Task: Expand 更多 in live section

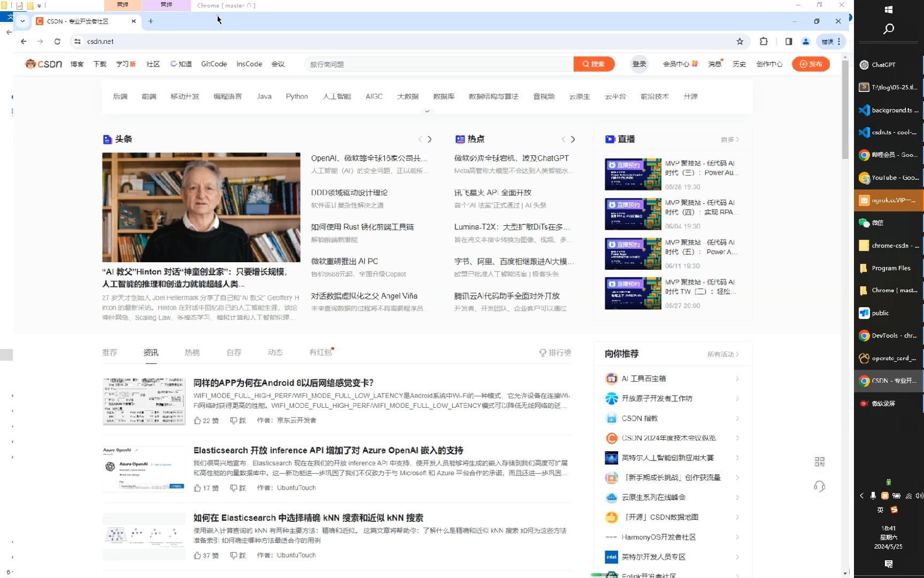Action: (730, 140)
